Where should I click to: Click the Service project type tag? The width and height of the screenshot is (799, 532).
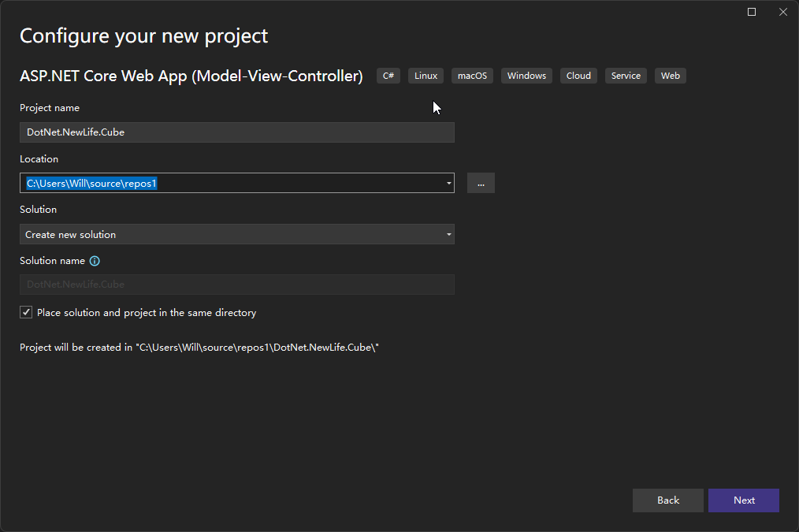click(626, 76)
